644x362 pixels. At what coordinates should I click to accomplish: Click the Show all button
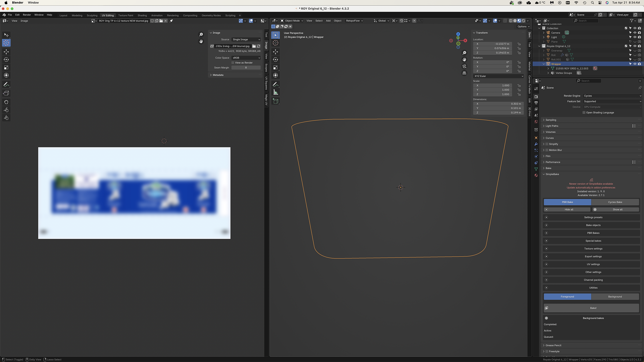615,209
